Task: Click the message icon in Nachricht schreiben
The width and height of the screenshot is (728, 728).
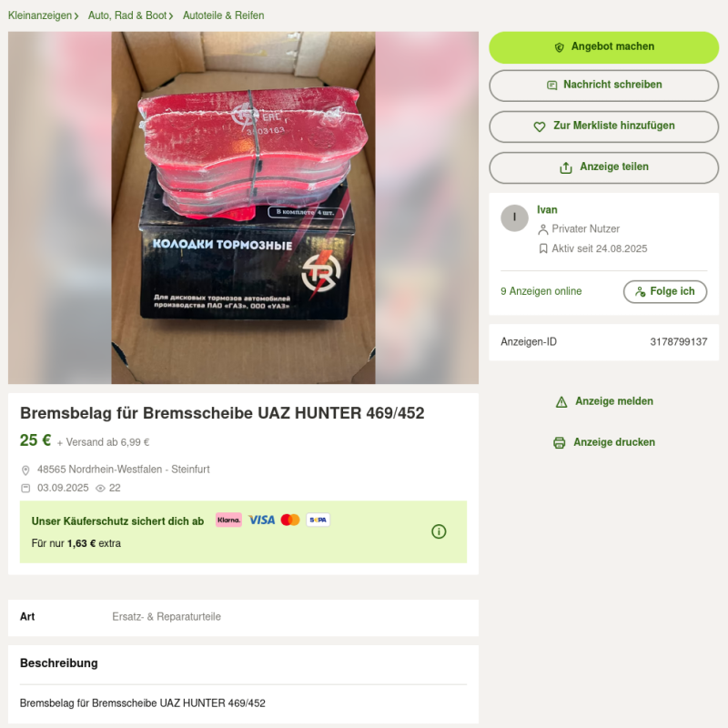Action: (551, 85)
